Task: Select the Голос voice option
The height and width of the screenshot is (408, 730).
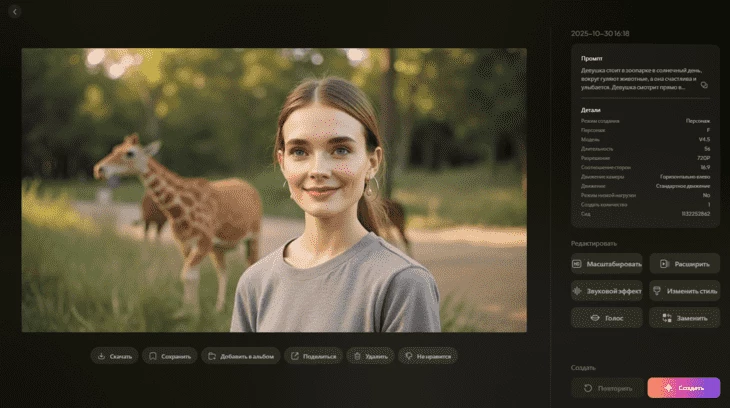Action: click(x=606, y=318)
